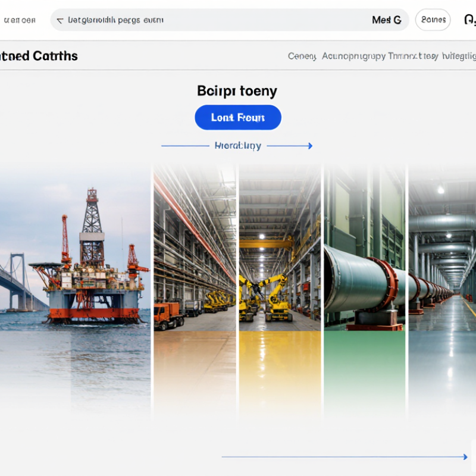Click the arrow icon in the search field

60,20
